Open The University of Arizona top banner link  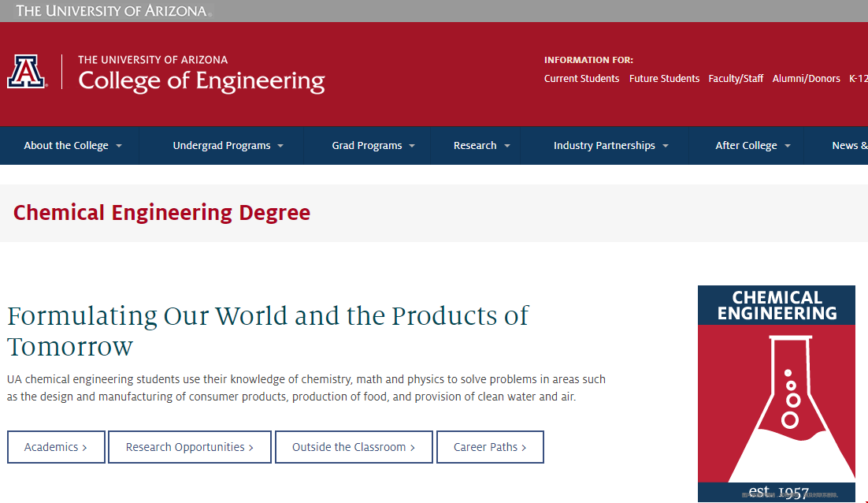pos(113,10)
